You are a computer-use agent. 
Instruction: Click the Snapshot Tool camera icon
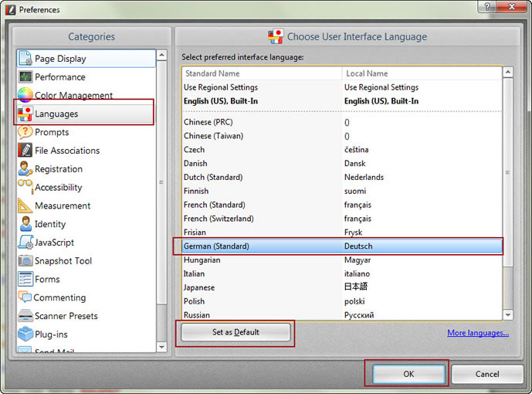25,260
